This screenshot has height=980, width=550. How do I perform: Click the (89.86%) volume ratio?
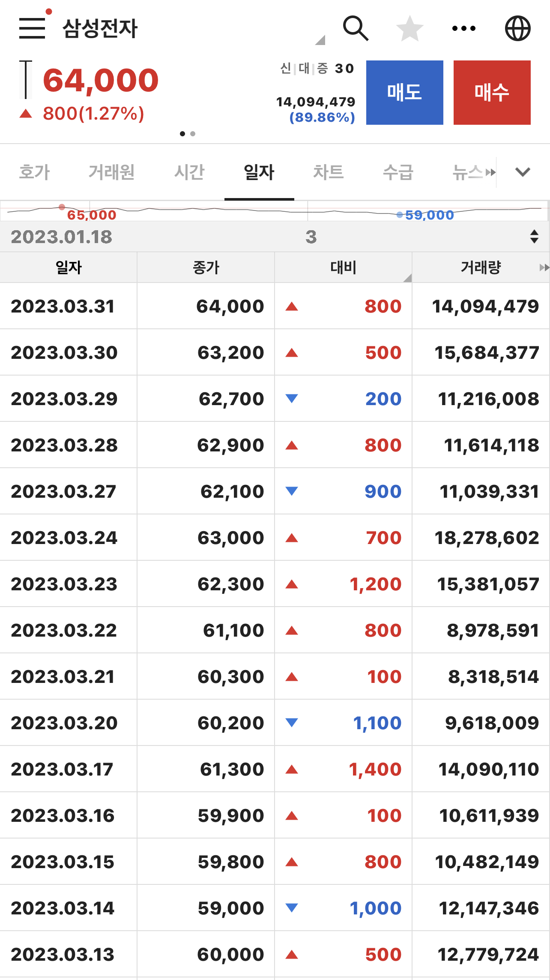point(322,117)
